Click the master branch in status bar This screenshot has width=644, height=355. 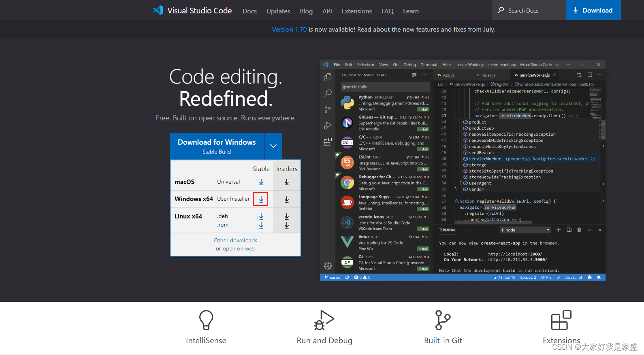coord(333,278)
